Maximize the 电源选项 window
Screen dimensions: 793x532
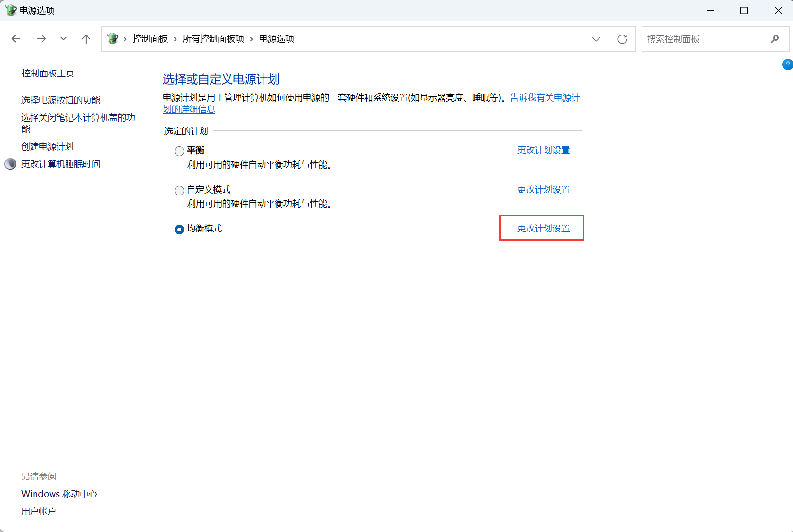coord(744,10)
